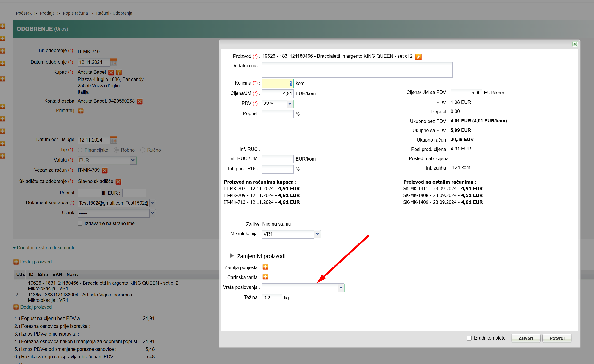Open PDV 22 % dropdown
The width and height of the screenshot is (594, 364).
coord(290,104)
